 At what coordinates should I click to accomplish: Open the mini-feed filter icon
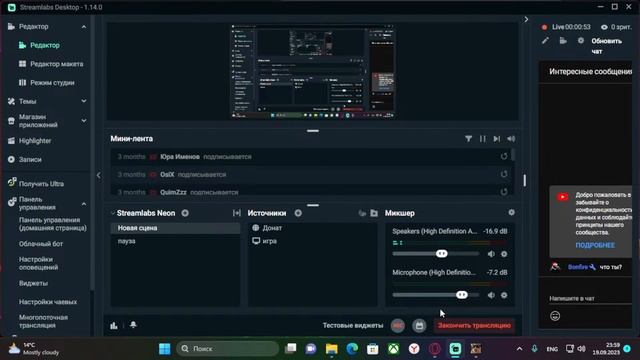click(468, 139)
